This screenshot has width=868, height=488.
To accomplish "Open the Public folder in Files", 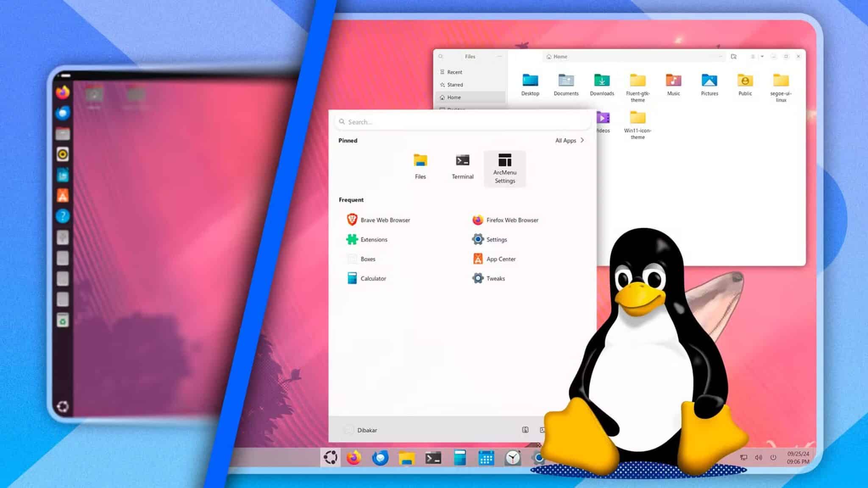I will coord(745,85).
